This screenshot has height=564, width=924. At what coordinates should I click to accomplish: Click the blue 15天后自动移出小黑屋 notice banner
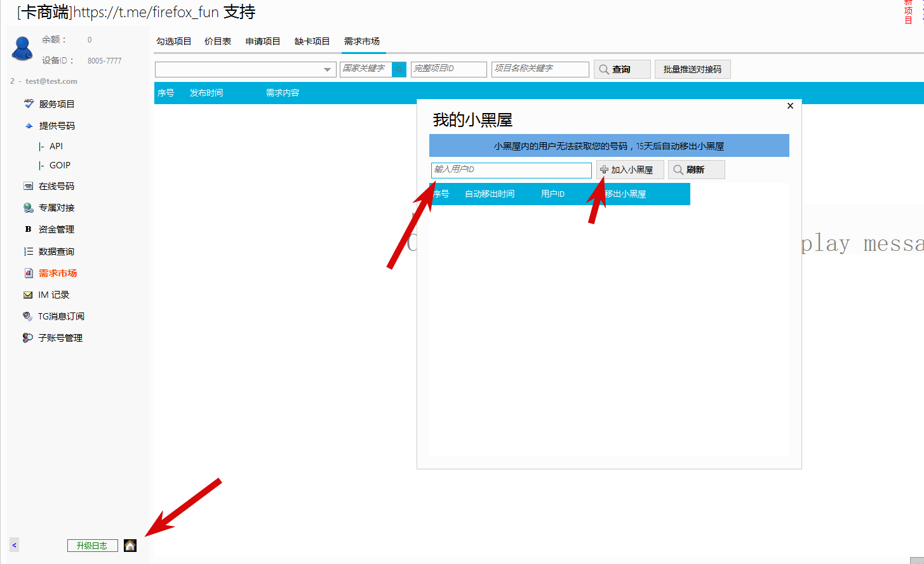click(x=609, y=145)
